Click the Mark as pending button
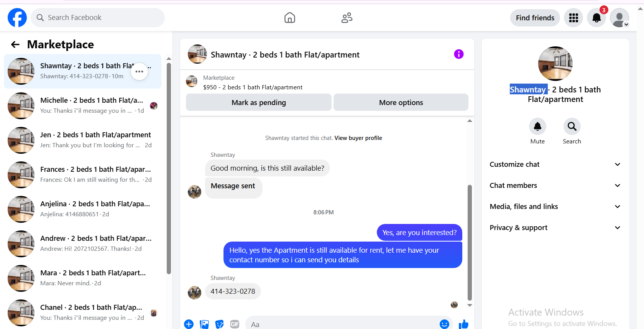The image size is (644, 329). point(259,102)
